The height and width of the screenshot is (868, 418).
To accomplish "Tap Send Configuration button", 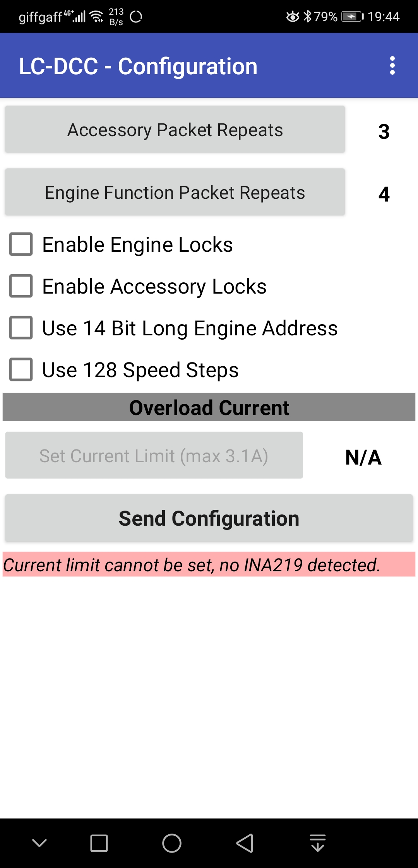I will [x=209, y=518].
